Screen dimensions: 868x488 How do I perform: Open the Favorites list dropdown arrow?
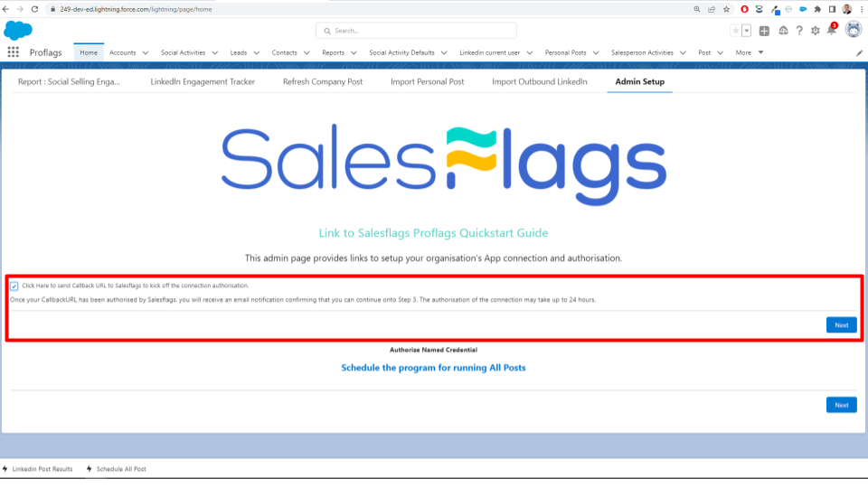click(746, 31)
